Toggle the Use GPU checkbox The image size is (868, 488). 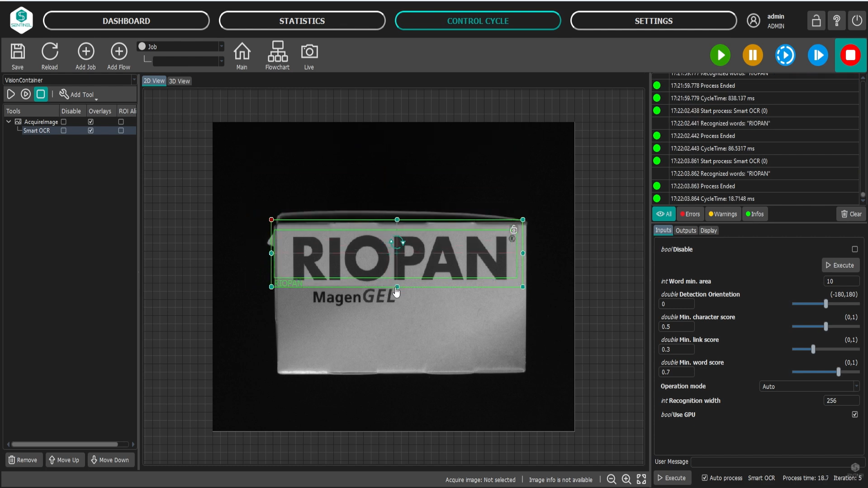click(854, 414)
